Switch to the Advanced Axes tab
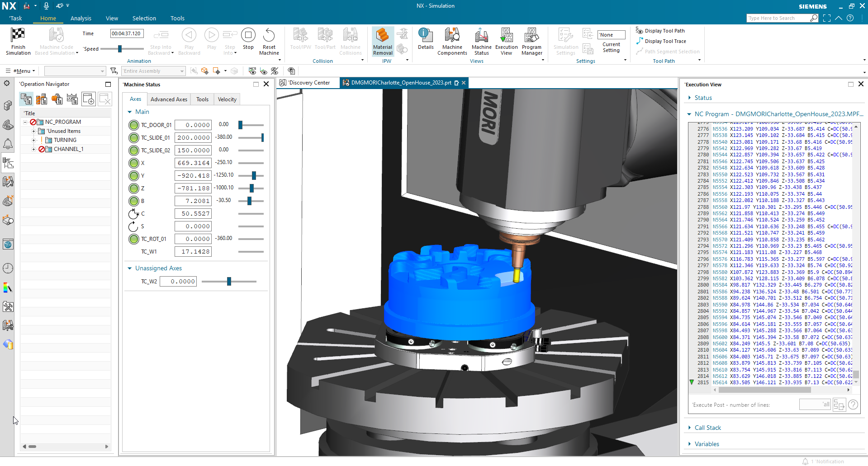This screenshot has height=466, width=868. [x=169, y=99]
